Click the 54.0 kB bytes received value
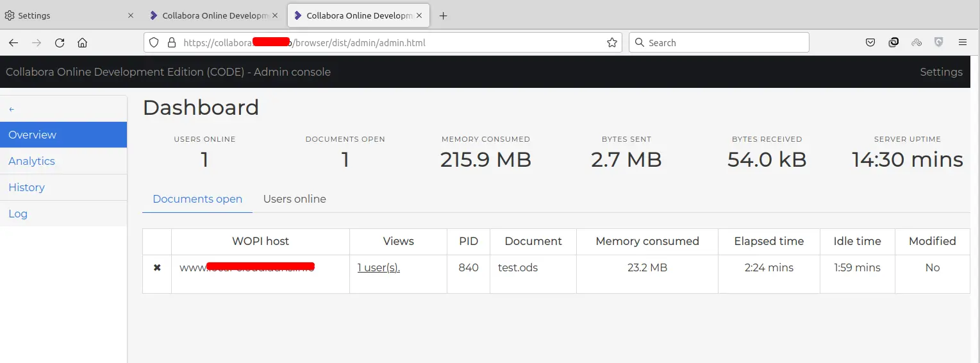 pos(767,160)
